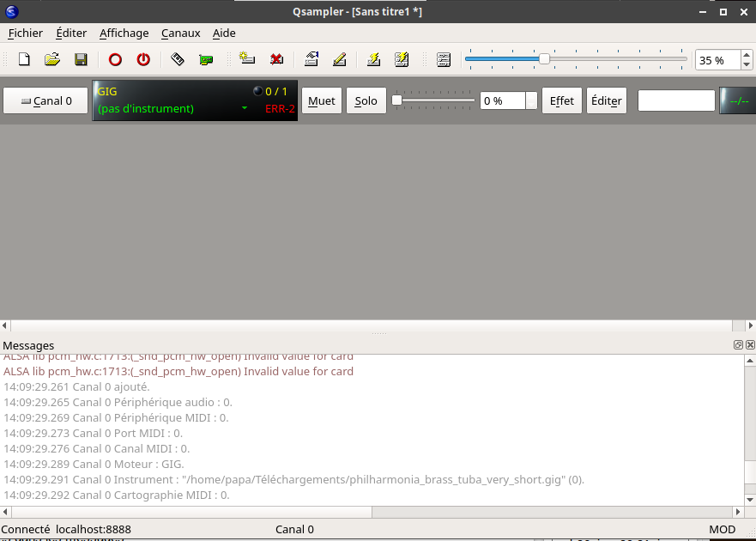Click the yellow GIG engine label
Viewport: 756px width, 541px height.
[107, 91]
